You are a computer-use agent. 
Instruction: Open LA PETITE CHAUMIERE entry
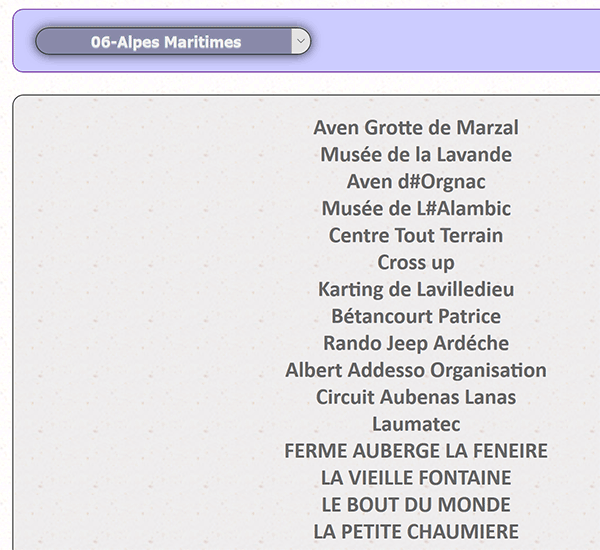click(416, 532)
